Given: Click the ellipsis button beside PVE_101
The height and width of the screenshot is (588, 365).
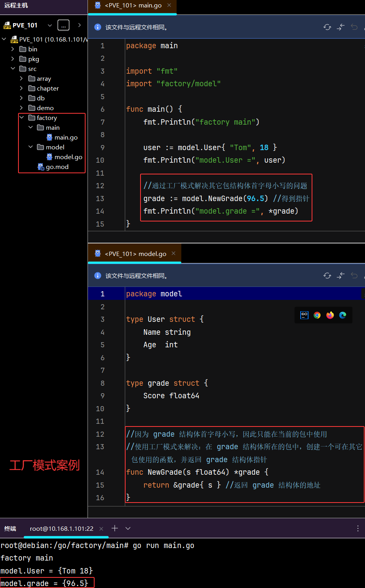Looking at the screenshot, I should (63, 25).
